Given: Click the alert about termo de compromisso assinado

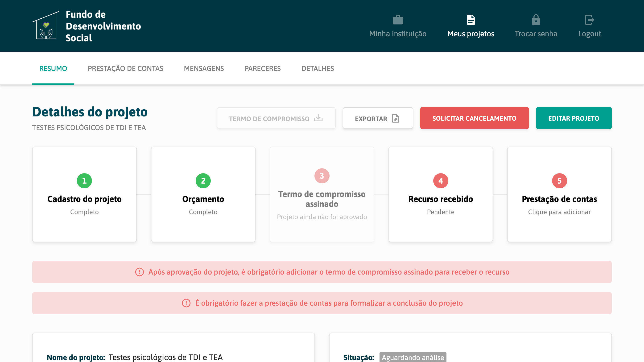Looking at the screenshot, I should tap(322, 272).
